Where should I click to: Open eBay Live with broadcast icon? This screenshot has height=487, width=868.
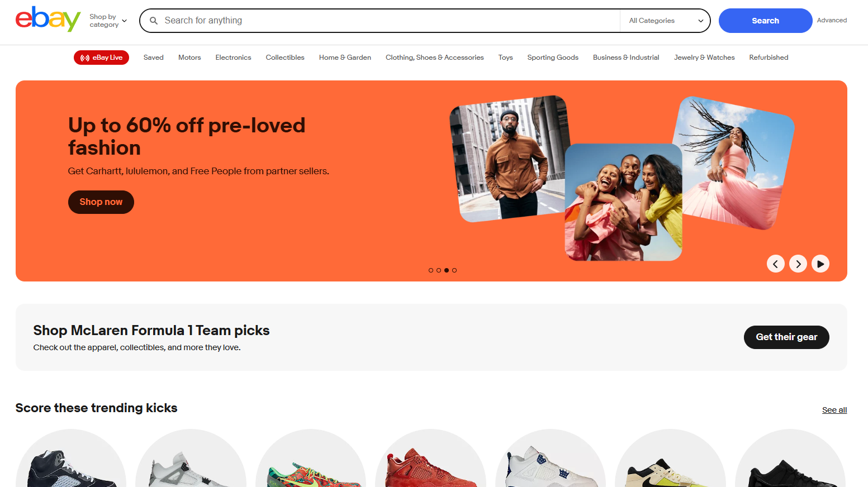[x=101, y=58]
